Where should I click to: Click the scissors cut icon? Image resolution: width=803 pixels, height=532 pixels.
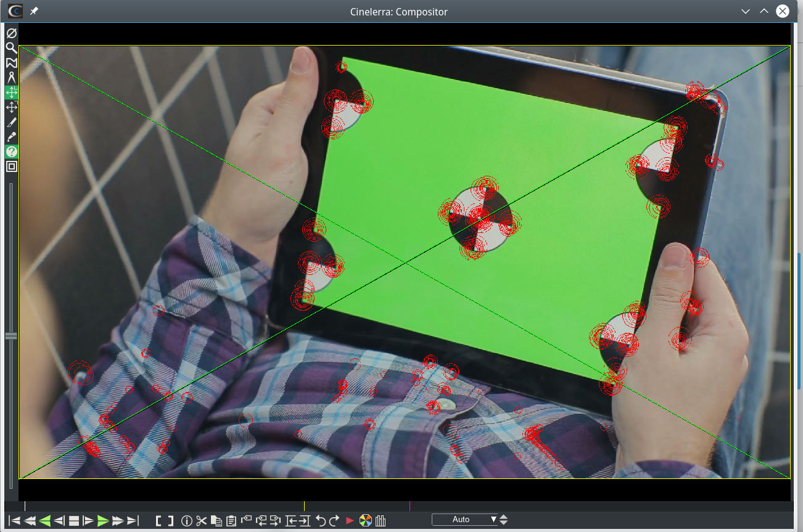[x=201, y=521]
